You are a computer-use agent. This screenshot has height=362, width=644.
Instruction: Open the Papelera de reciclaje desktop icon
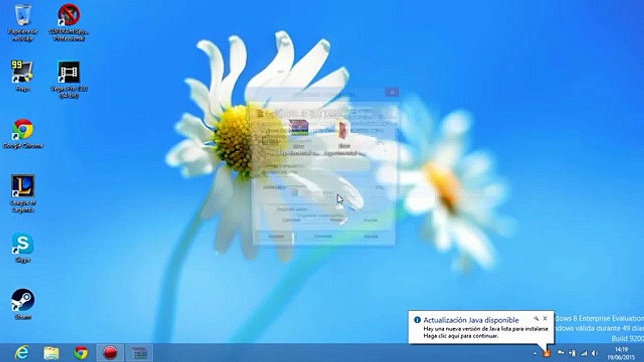point(23,22)
